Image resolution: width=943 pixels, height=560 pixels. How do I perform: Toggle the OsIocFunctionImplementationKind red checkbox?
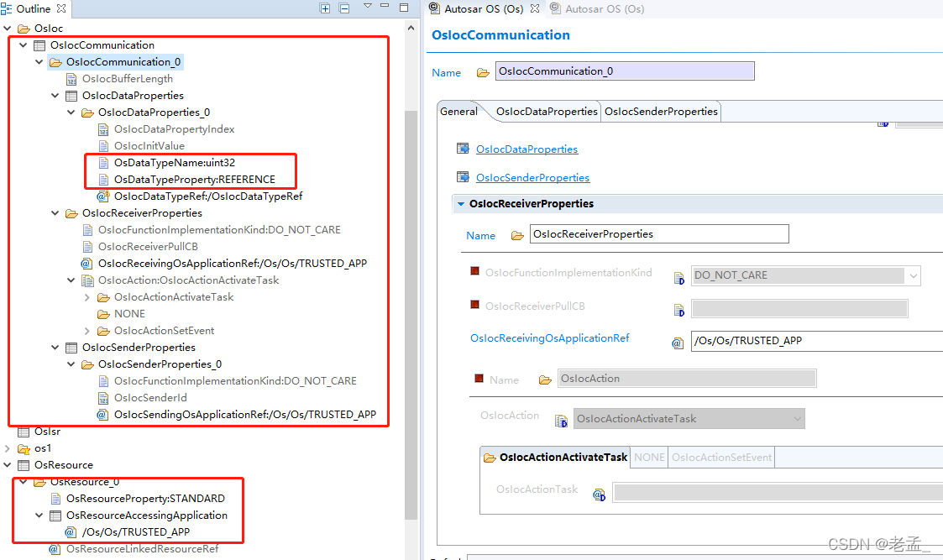pyautogui.click(x=474, y=271)
